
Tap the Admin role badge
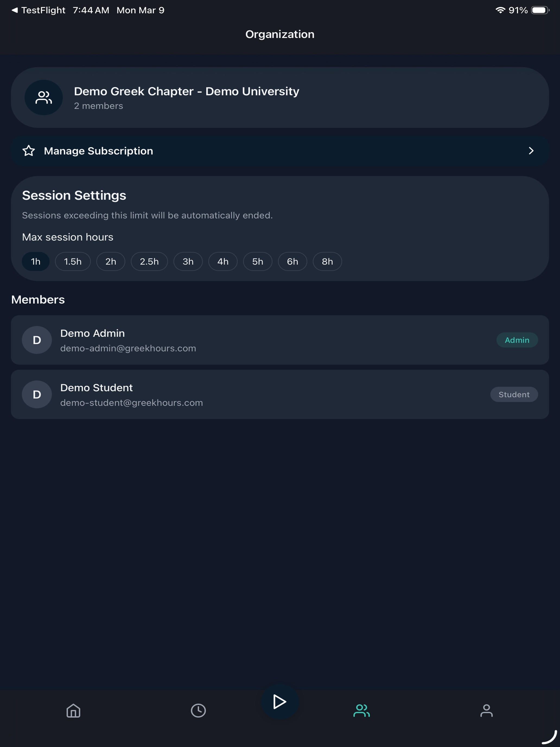coord(517,340)
